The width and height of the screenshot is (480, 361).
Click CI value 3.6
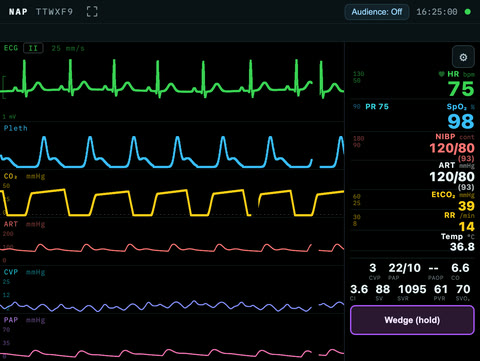(x=359, y=289)
